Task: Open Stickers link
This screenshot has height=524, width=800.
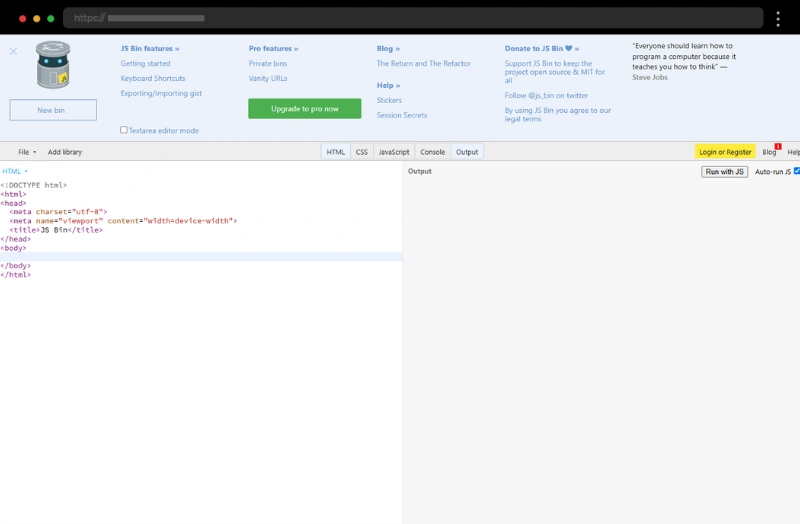Action: tap(389, 100)
